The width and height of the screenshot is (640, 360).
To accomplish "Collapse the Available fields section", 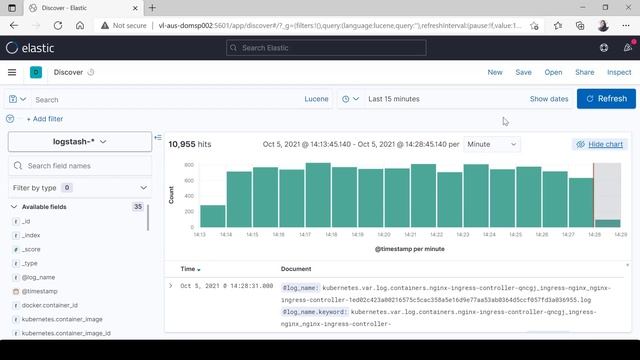I will (14, 207).
